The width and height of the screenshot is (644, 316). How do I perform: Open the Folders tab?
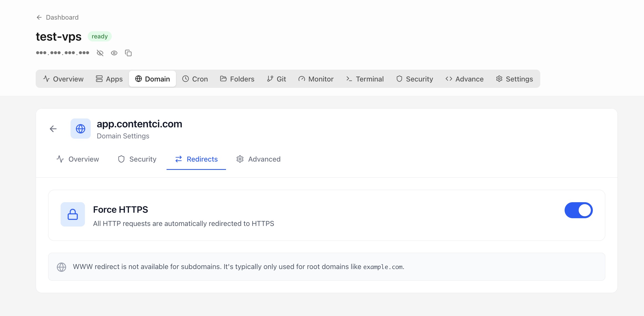pyautogui.click(x=237, y=79)
